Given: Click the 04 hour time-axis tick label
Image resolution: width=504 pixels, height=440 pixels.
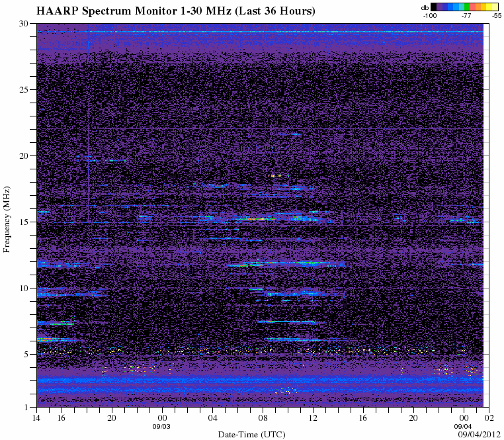Looking at the screenshot, I should click(x=212, y=418).
